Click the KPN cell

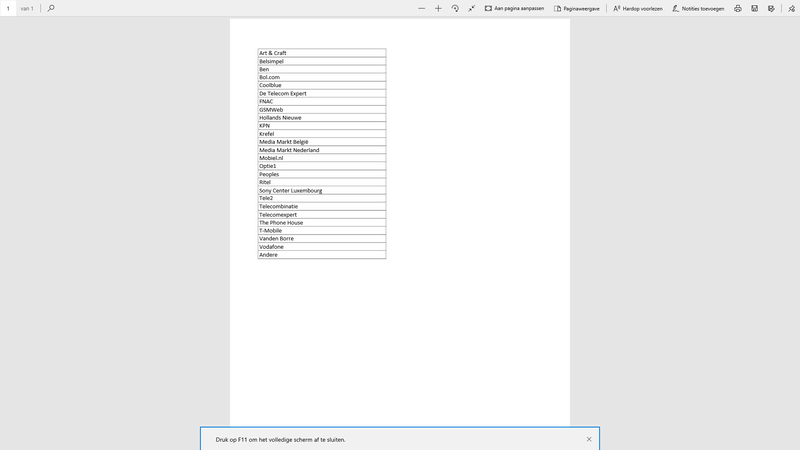point(321,126)
